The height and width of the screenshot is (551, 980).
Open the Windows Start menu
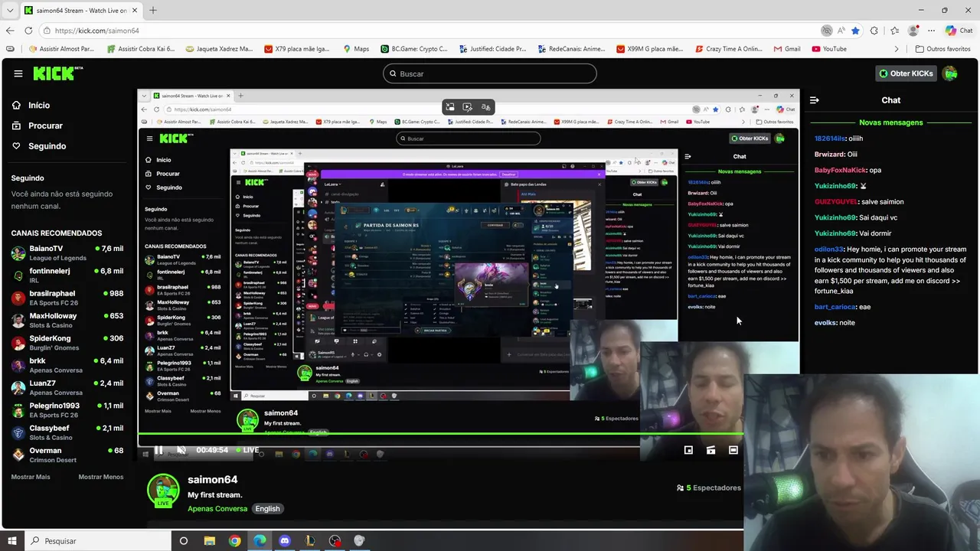coord(11,540)
